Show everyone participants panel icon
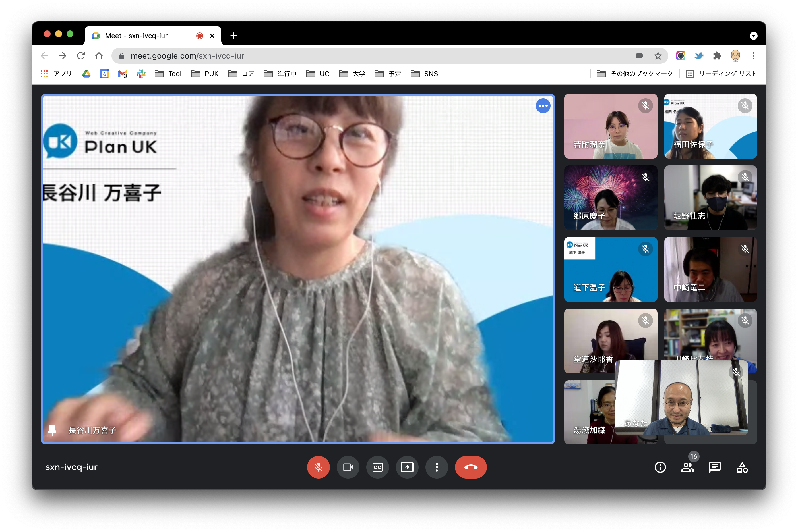798x532 pixels. coord(687,467)
